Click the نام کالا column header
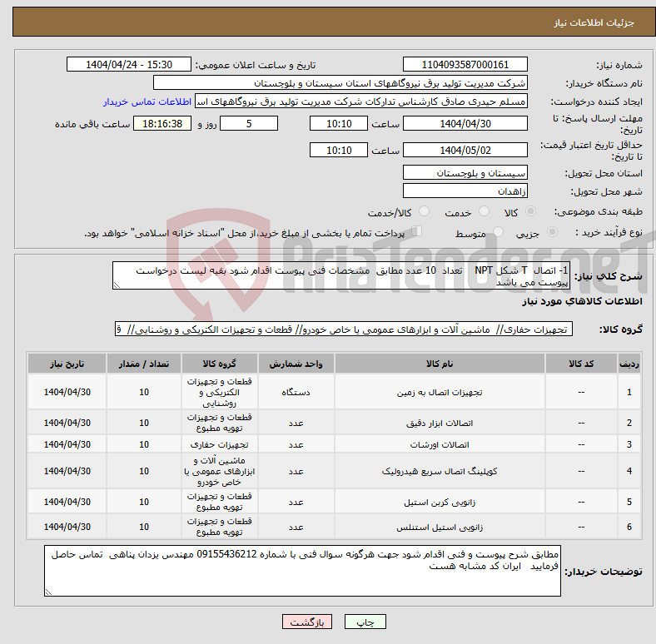Viewport: 656px width, 644px height. (x=440, y=364)
